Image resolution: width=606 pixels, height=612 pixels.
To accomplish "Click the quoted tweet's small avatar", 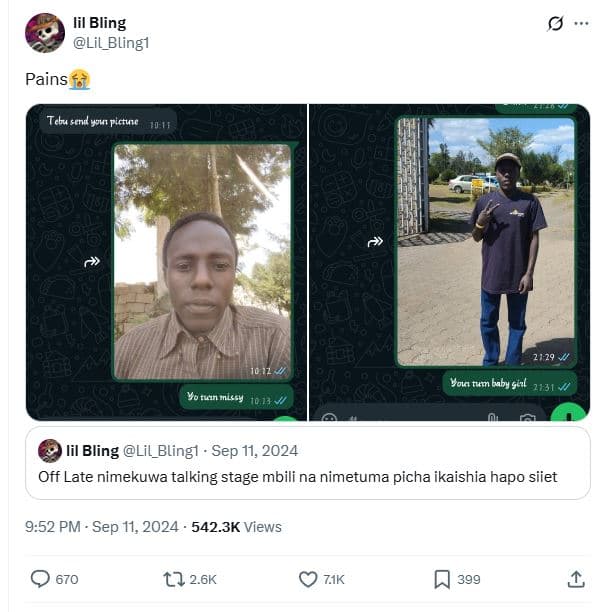I will pyautogui.click(x=50, y=451).
